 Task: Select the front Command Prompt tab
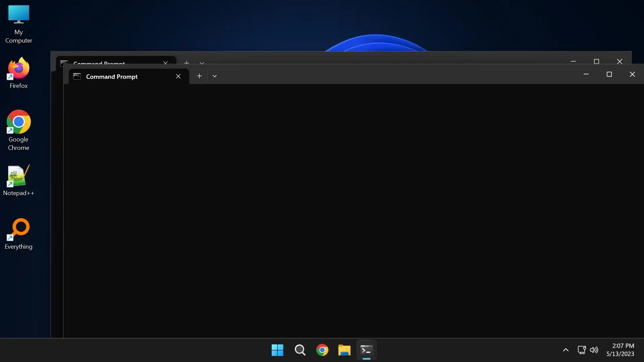[x=121, y=76]
